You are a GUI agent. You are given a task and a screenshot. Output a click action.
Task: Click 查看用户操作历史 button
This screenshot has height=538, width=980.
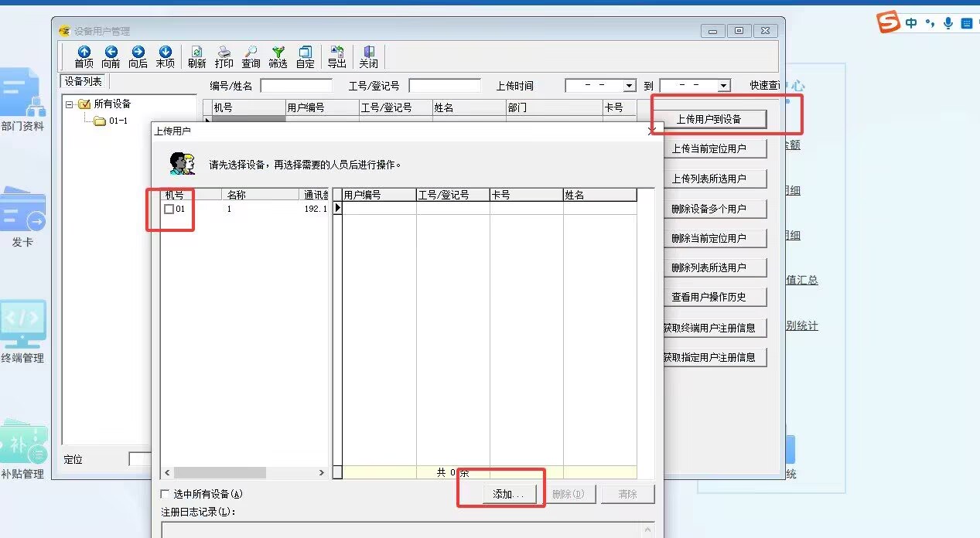point(709,297)
